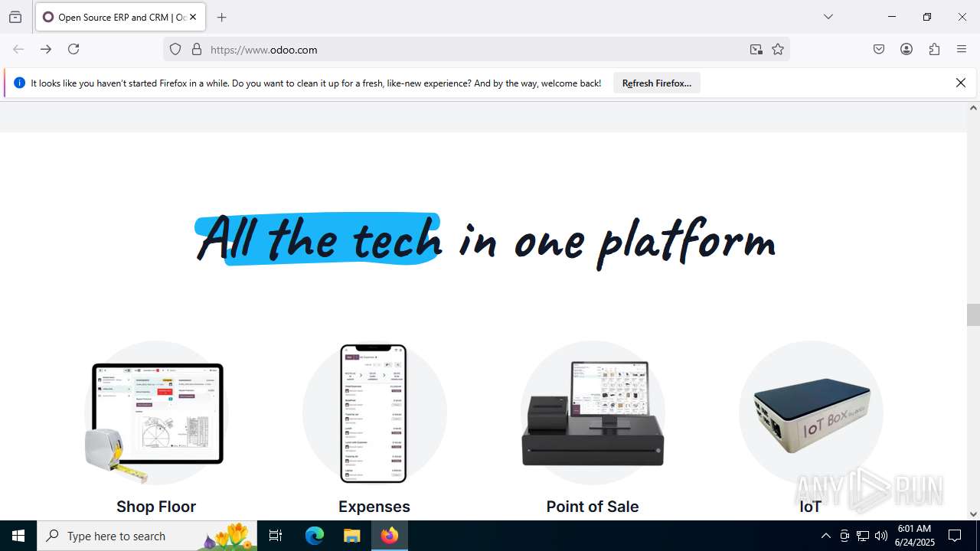Go forward one page
980x551 pixels.
[x=46, y=49]
